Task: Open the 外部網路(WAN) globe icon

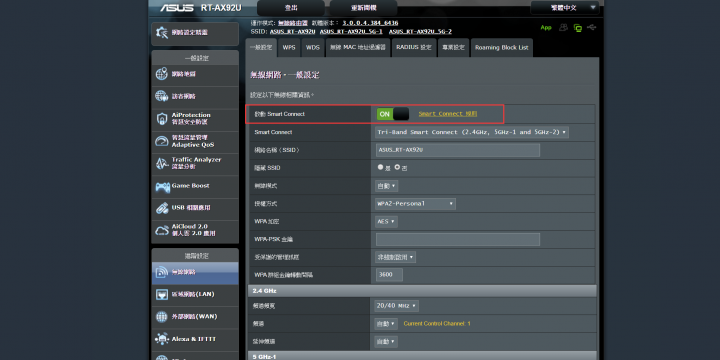Action: (162, 317)
